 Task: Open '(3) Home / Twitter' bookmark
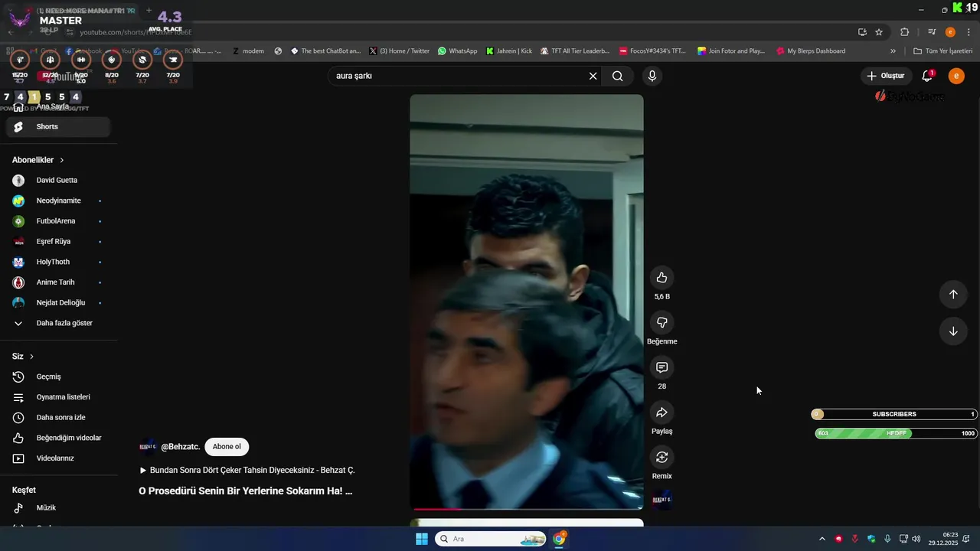(400, 51)
